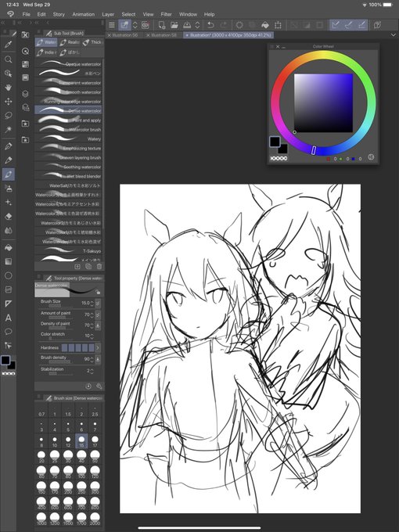
Task: Select the Auto select magic wand tool
Action: 8,129
